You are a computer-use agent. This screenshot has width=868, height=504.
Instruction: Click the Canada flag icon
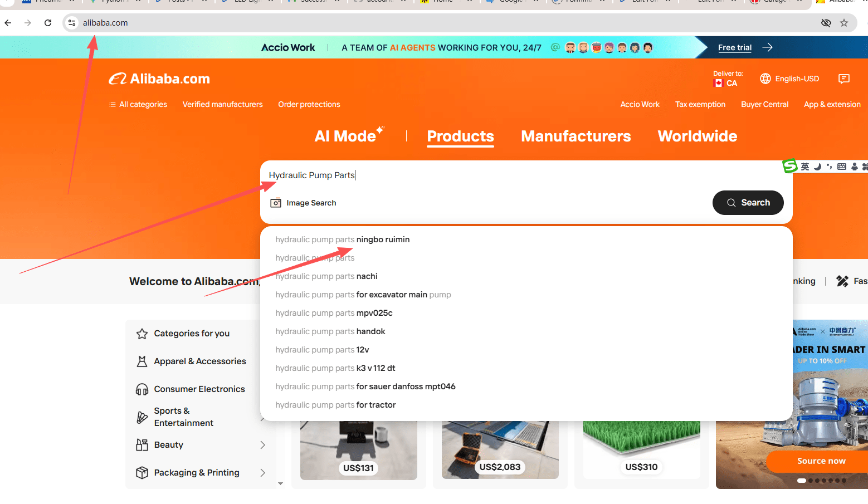pyautogui.click(x=718, y=83)
